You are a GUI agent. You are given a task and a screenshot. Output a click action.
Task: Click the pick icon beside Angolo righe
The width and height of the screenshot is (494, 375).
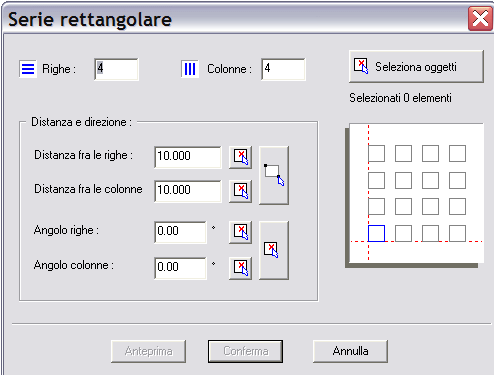(240, 232)
